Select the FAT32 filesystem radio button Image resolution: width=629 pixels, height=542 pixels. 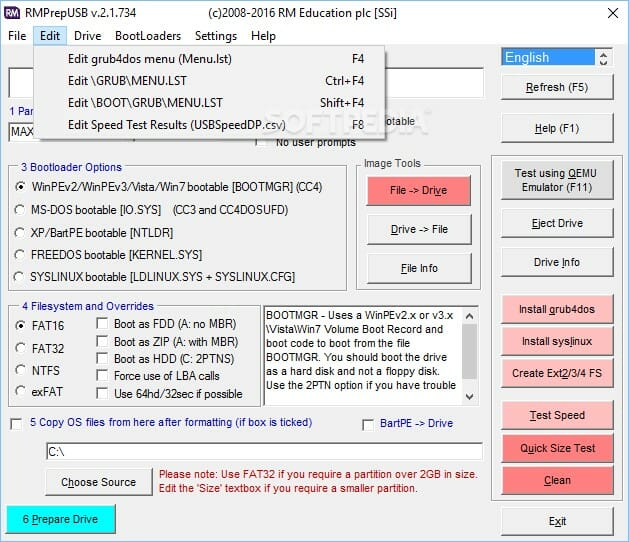coord(20,348)
